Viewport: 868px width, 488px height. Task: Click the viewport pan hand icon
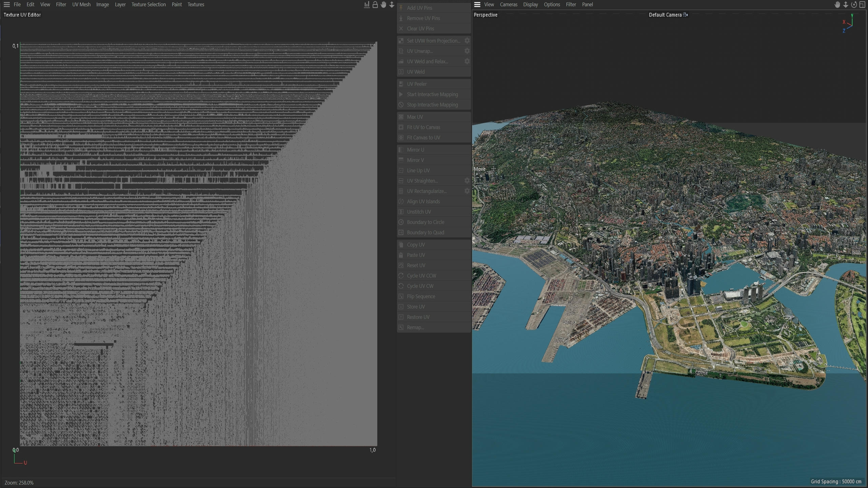[837, 4]
